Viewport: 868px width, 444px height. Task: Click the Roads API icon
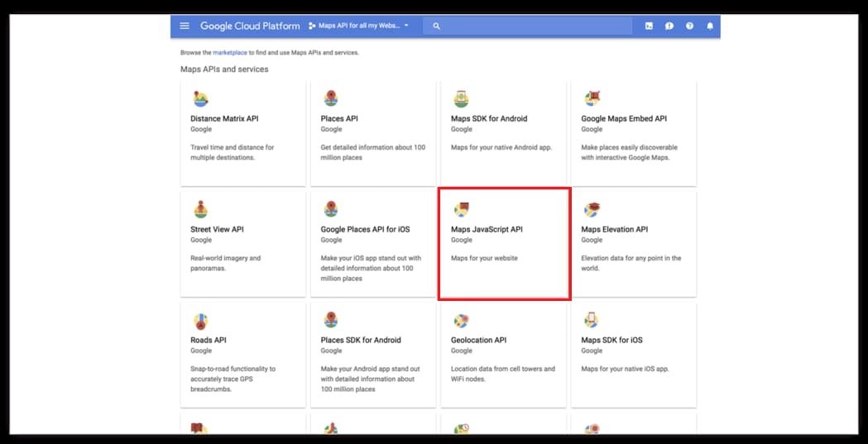coord(200,321)
